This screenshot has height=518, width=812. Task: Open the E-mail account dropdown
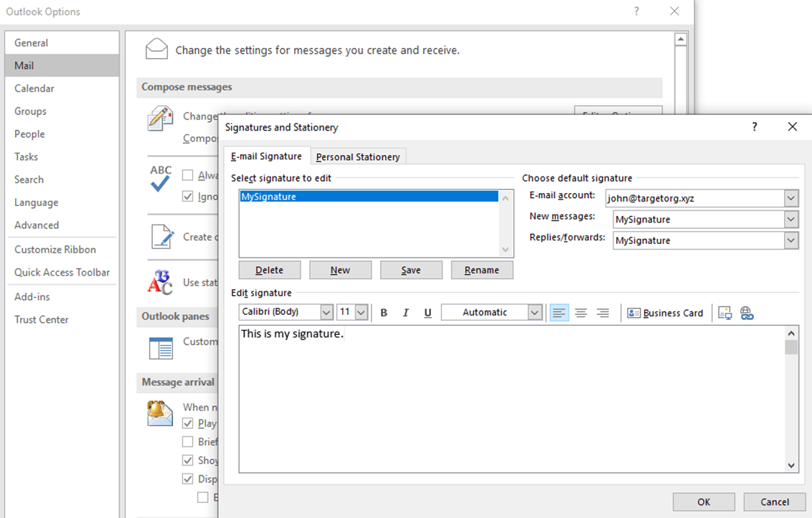tap(790, 198)
